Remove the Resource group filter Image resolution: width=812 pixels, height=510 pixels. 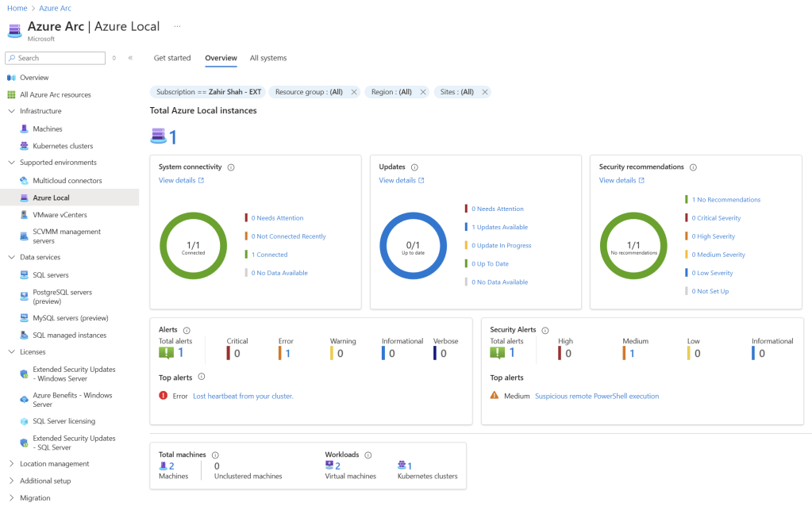point(354,92)
